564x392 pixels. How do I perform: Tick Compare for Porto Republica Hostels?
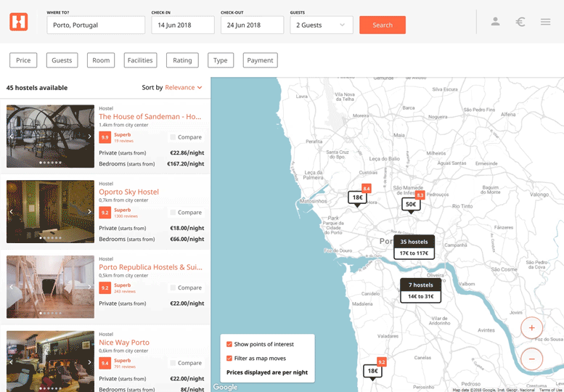tap(173, 287)
